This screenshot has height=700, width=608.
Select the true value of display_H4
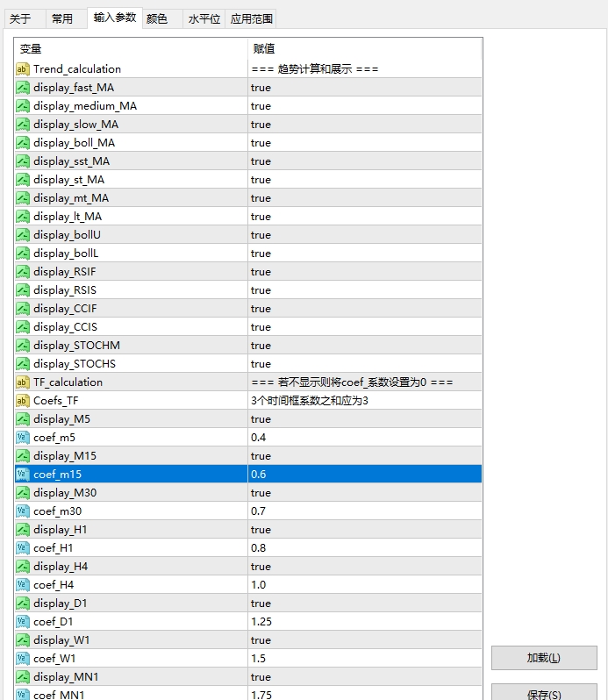pyautogui.click(x=261, y=567)
